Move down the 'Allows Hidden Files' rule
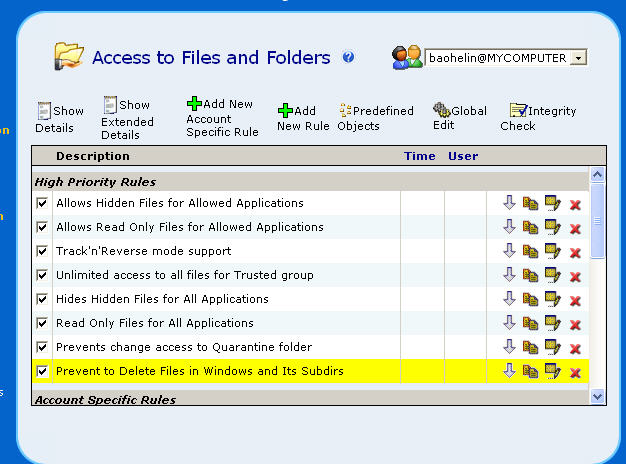Image resolution: width=626 pixels, height=464 pixels. [x=509, y=203]
